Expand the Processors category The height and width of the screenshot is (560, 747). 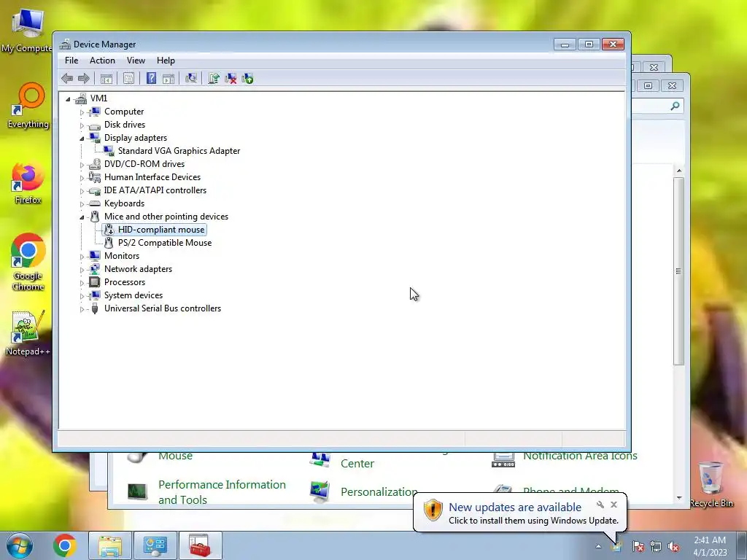(82, 283)
